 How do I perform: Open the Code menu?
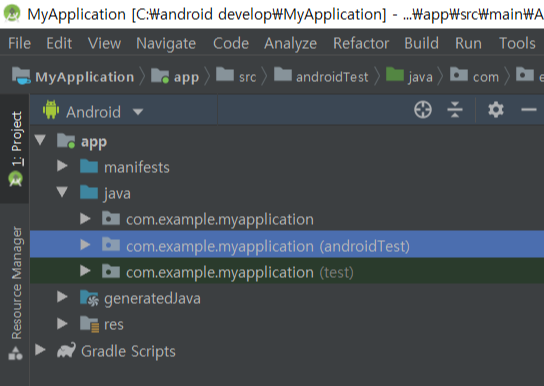[x=231, y=43]
